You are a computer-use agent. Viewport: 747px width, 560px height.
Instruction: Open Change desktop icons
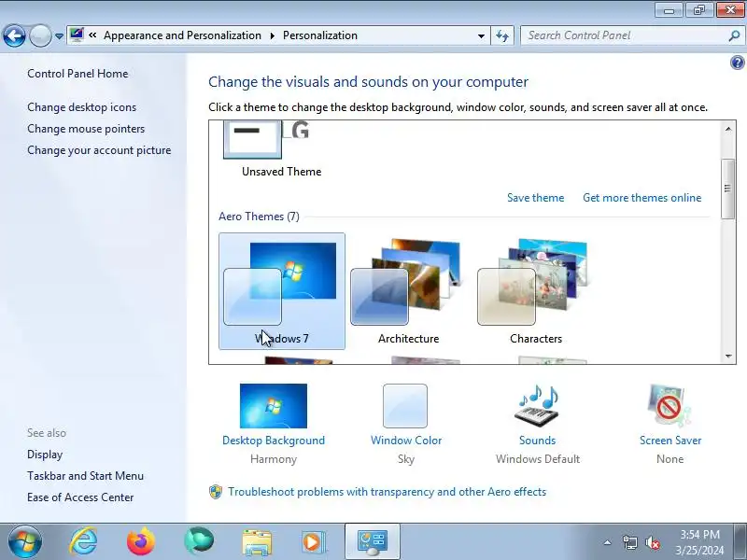[81, 107]
